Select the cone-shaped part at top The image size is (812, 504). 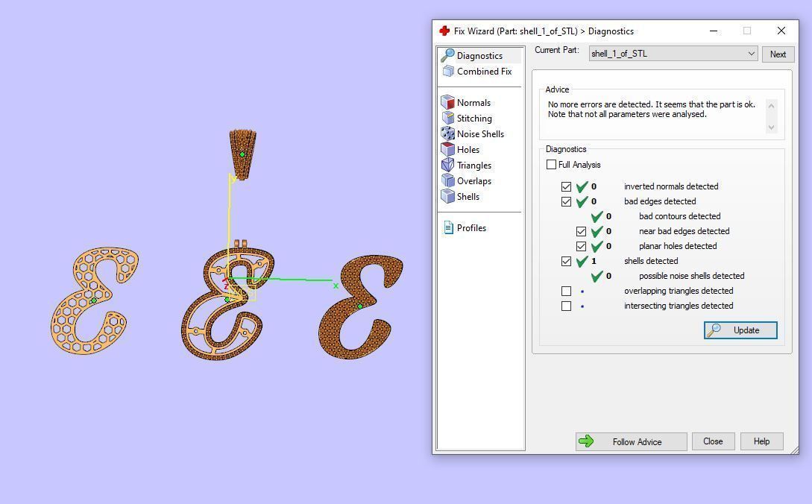242,154
